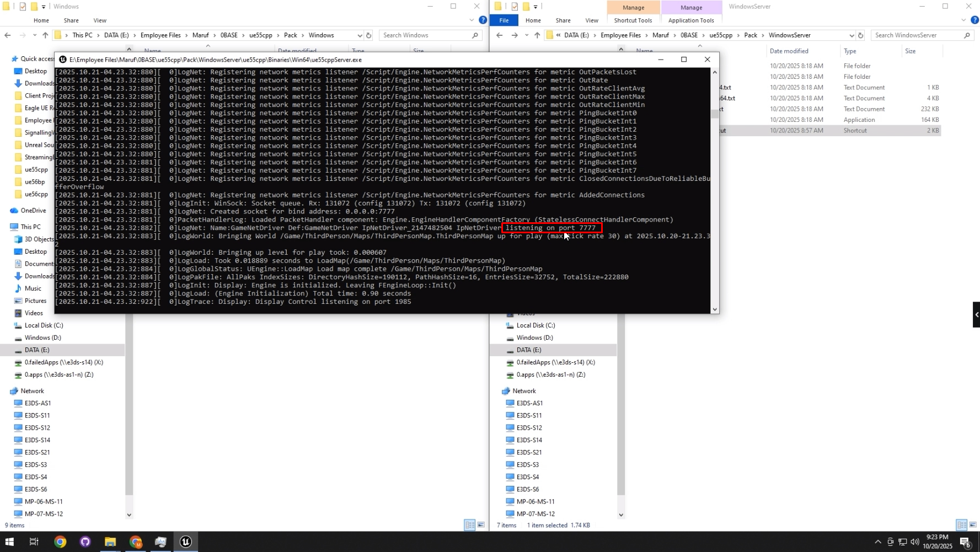This screenshot has height=552, width=980.
Task: Click the Employee Files breadcrumb in Windows window
Action: [x=160, y=35]
